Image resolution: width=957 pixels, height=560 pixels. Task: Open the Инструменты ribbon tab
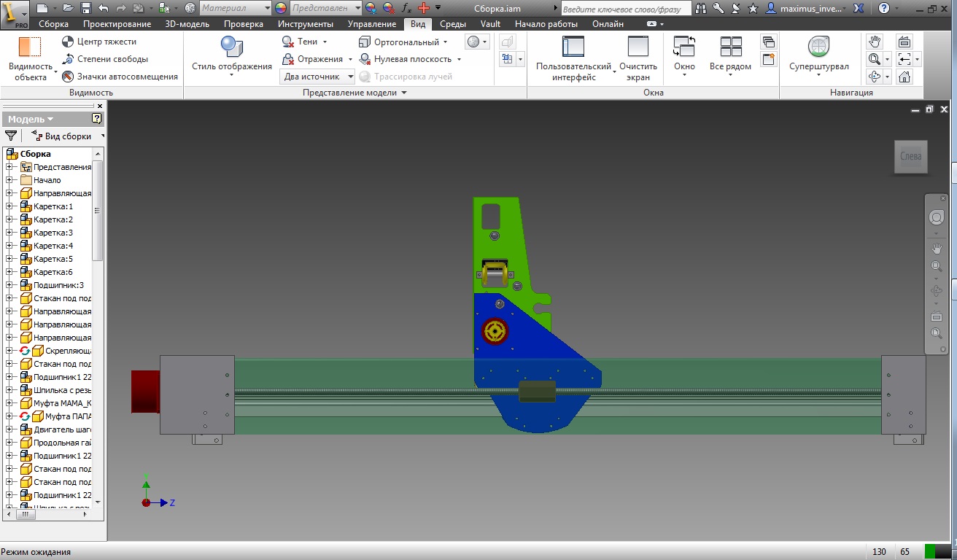306,24
